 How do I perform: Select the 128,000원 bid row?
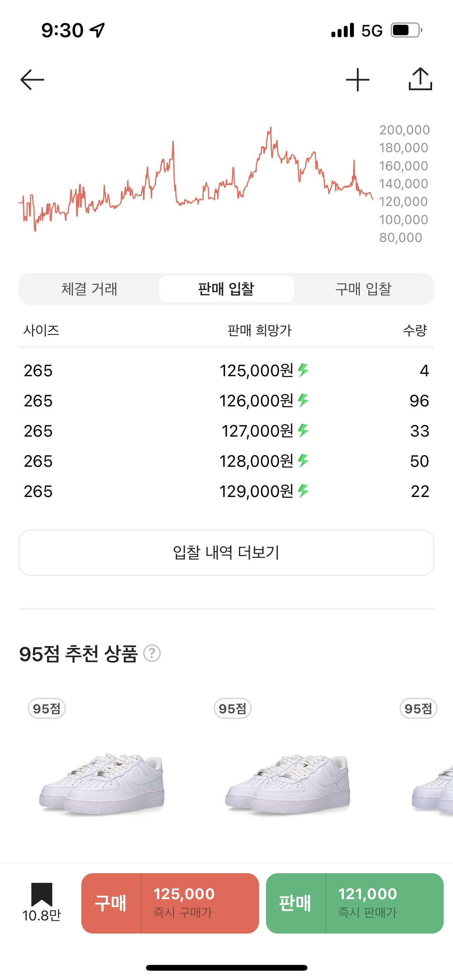[226, 461]
